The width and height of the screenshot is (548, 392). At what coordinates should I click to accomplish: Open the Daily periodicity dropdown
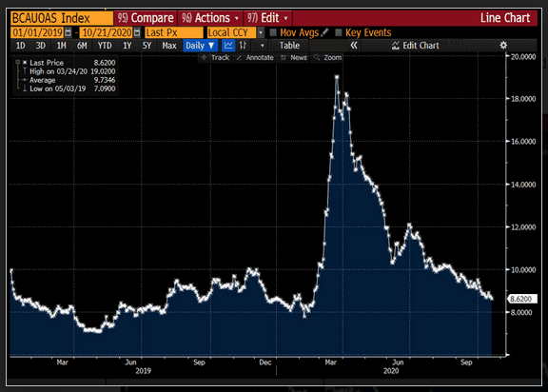(200, 46)
